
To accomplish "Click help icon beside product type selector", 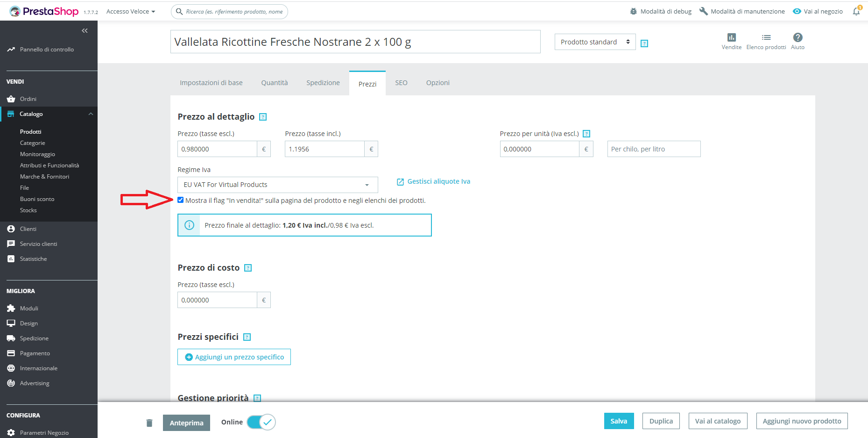I will coord(644,43).
